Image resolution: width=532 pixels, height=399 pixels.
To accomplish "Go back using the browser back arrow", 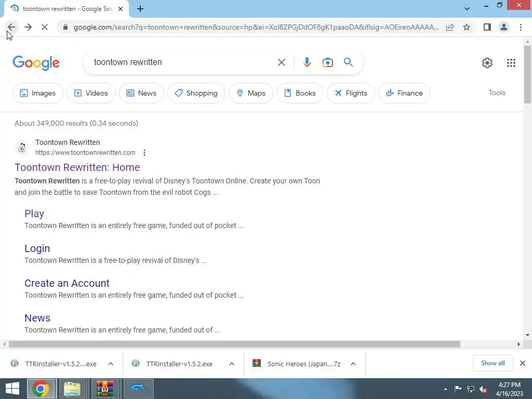I will (11, 27).
